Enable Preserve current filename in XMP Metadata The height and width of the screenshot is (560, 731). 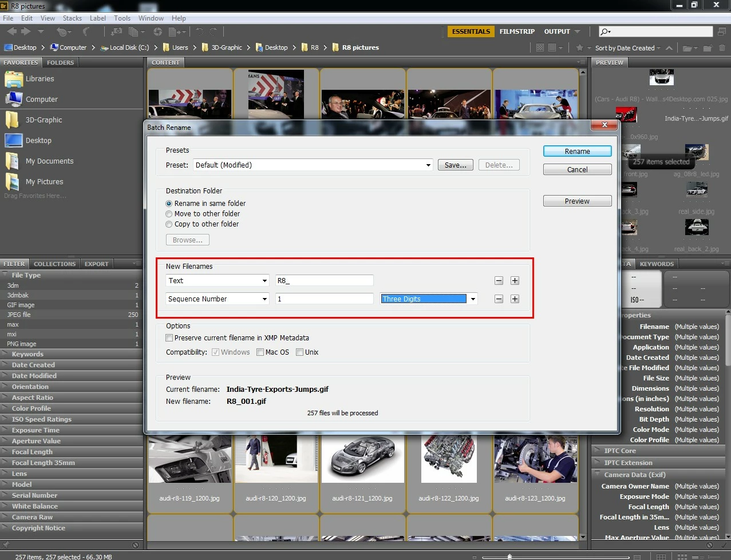pos(169,338)
